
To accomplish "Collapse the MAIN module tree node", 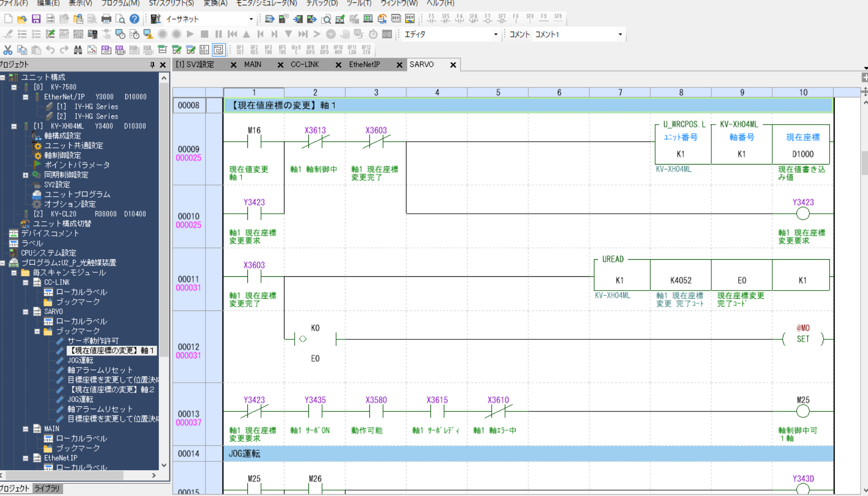I will click(25, 429).
